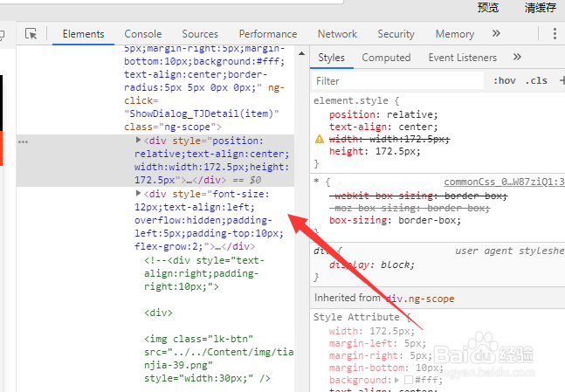This screenshot has height=392, width=565.
Task: Click the struck-through -moz-box-sizing declaration
Action: [x=410, y=208]
